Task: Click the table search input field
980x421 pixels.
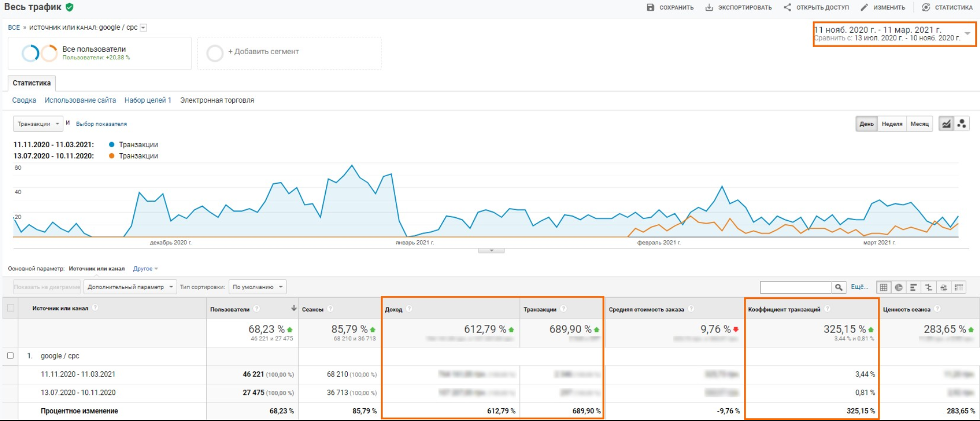Action: coord(796,287)
